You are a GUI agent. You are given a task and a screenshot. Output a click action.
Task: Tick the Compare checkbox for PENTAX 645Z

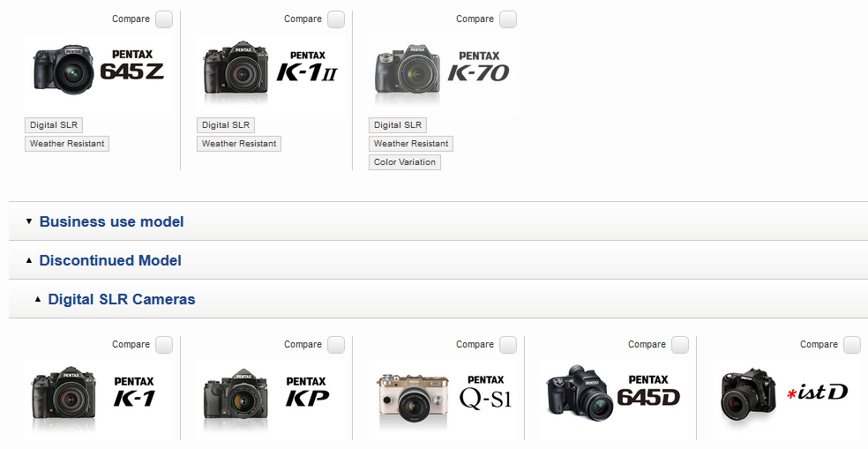(164, 19)
